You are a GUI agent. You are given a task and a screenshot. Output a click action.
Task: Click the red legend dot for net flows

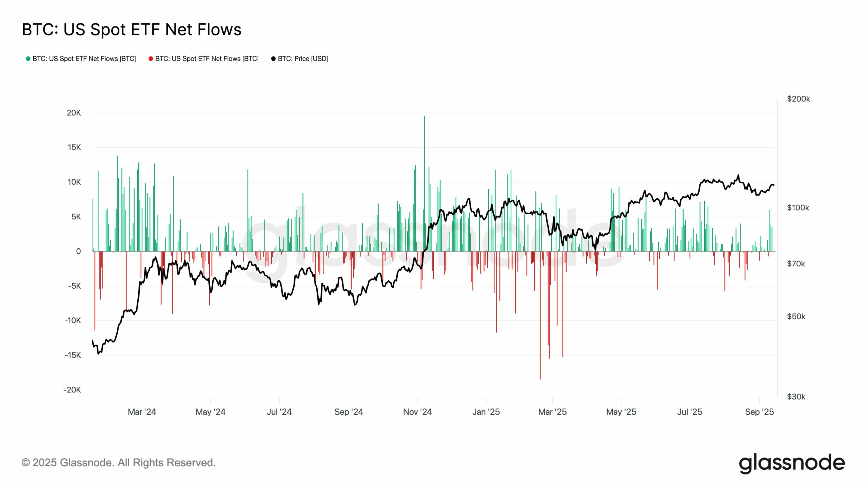(x=151, y=59)
